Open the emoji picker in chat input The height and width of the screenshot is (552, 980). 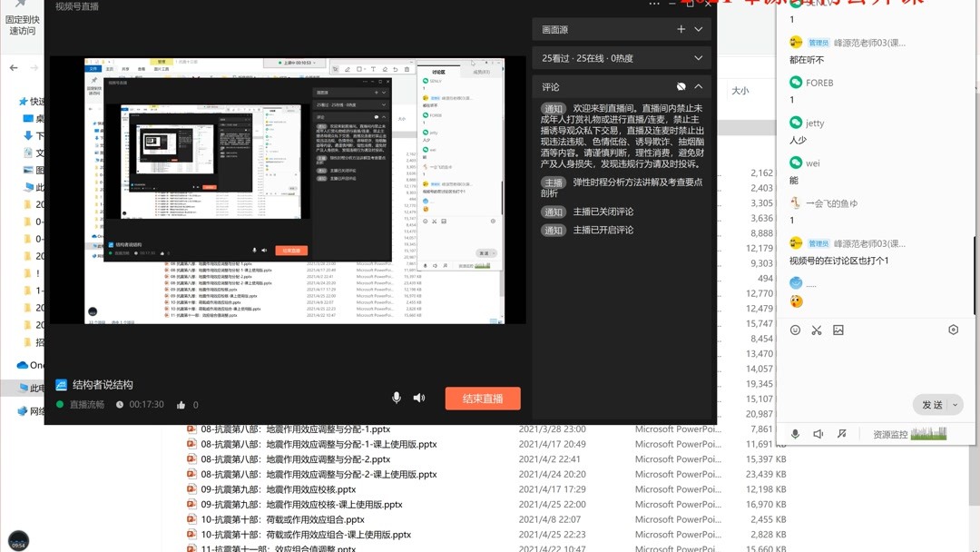coord(795,330)
